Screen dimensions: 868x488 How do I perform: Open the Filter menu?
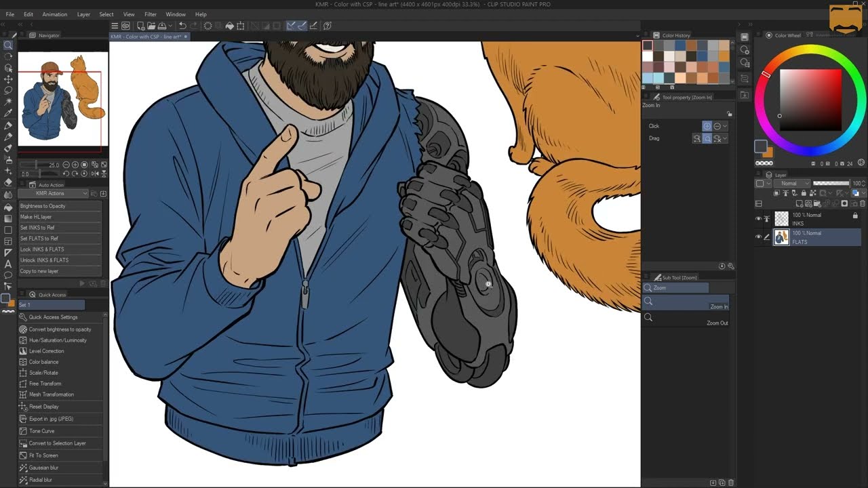point(151,14)
